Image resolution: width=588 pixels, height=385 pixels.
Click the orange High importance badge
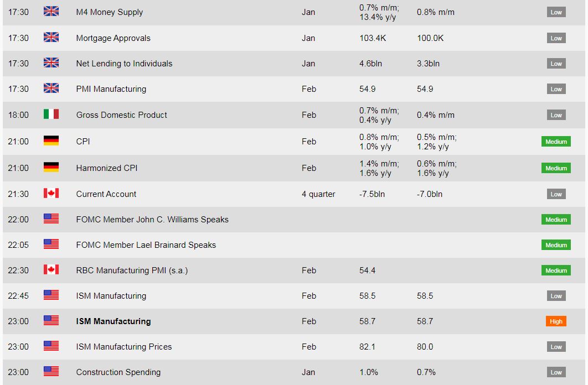click(556, 321)
